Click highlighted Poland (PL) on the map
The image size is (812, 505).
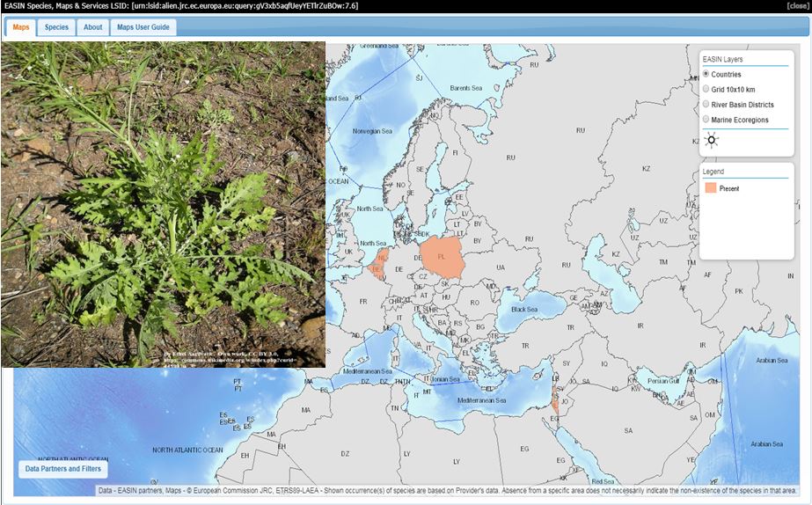pos(442,258)
